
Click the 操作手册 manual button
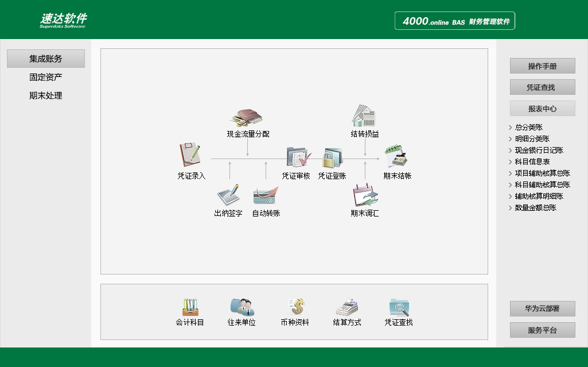click(542, 65)
